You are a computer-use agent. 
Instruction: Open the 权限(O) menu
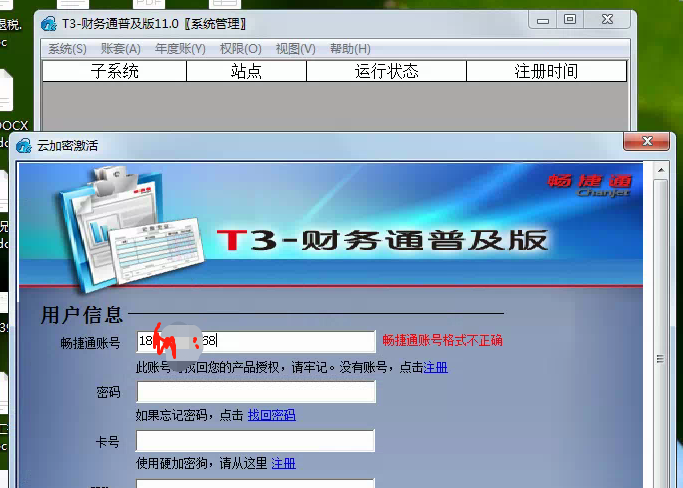[240, 49]
